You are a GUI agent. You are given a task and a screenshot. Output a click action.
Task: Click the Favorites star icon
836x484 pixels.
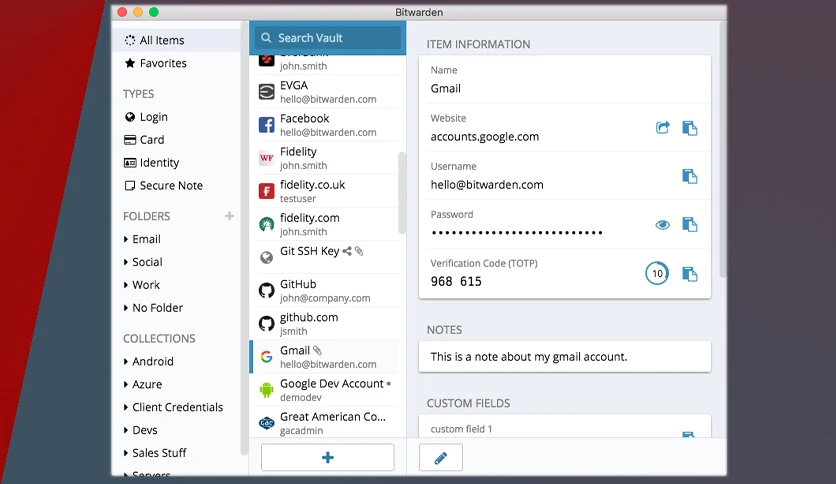(130, 63)
